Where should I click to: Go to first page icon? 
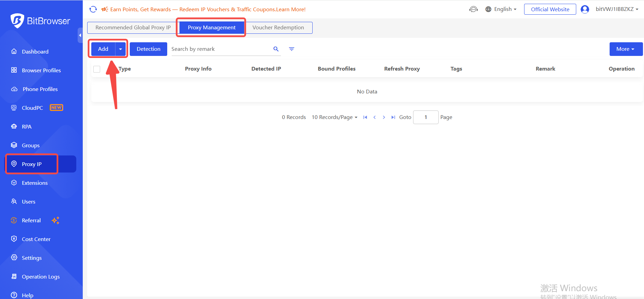(365, 117)
